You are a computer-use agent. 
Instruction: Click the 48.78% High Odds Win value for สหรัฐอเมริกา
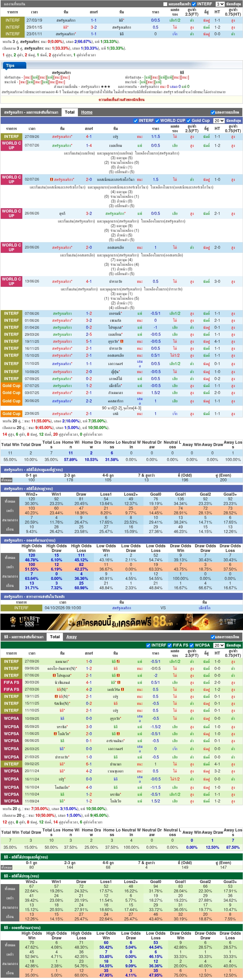pyautogui.click(x=32, y=560)
